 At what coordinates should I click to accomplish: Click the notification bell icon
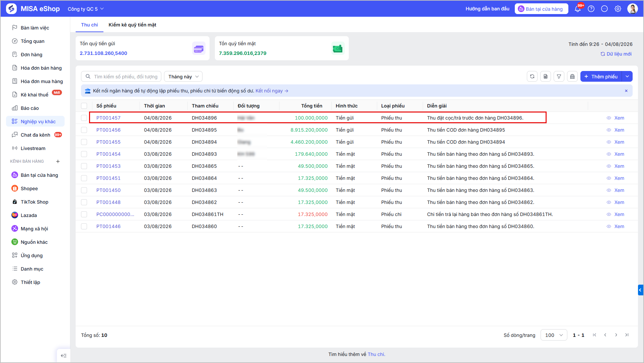(578, 9)
